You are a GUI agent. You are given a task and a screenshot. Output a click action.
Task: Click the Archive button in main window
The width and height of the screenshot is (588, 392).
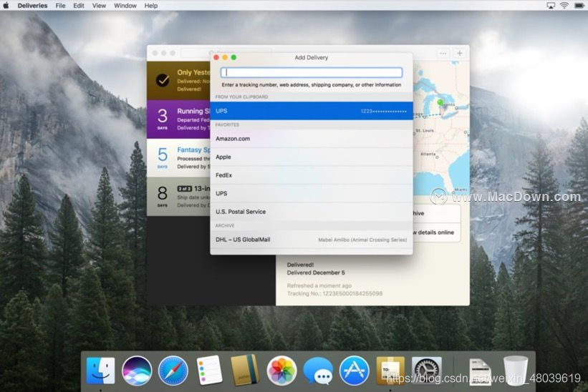click(x=435, y=213)
